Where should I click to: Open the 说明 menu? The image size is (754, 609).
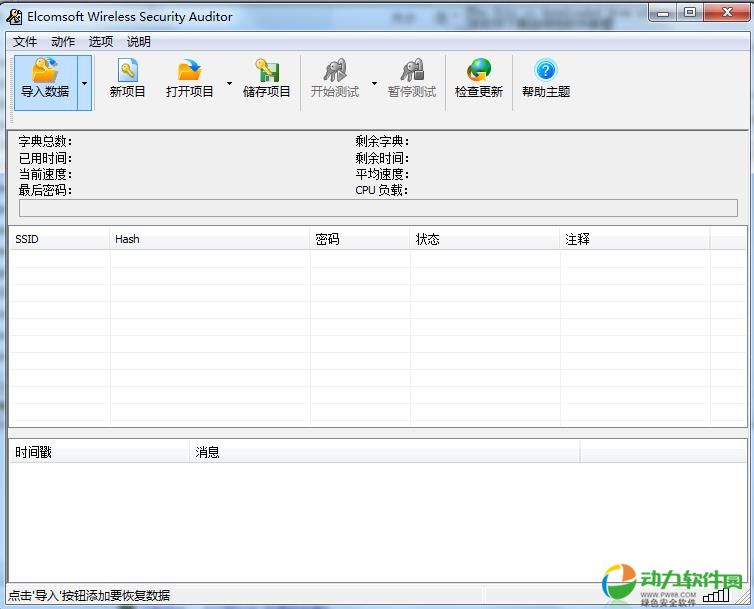coord(139,42)
